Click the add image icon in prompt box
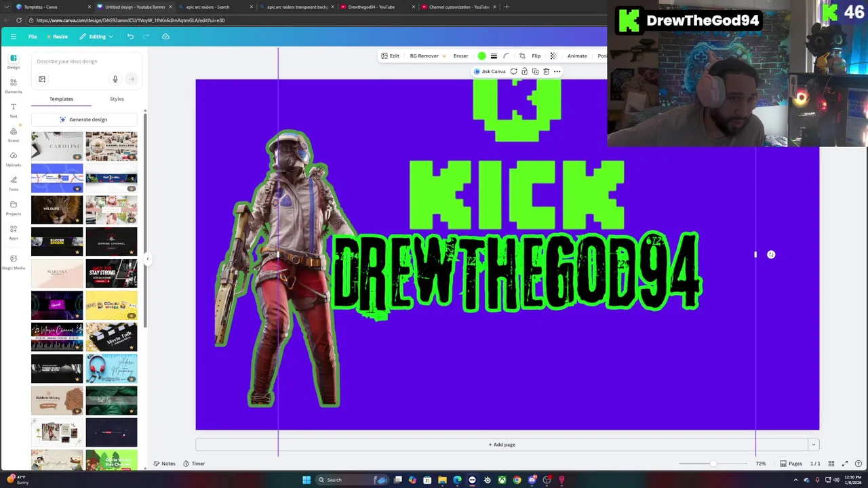Image resolution: width=868 pixels, height=488 pixels. click(42, 79)
